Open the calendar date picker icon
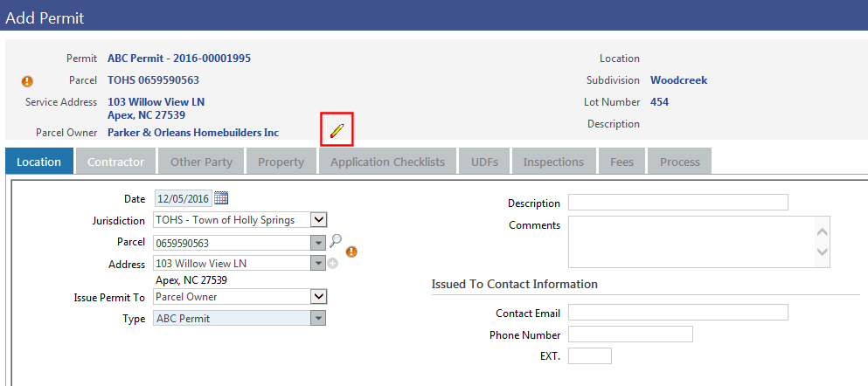 click(221, 197)
